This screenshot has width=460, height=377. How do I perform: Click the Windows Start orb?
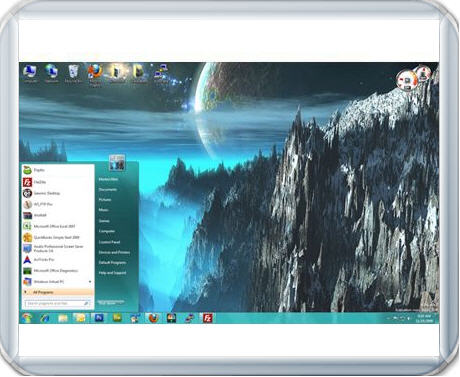tap(26, 318)
